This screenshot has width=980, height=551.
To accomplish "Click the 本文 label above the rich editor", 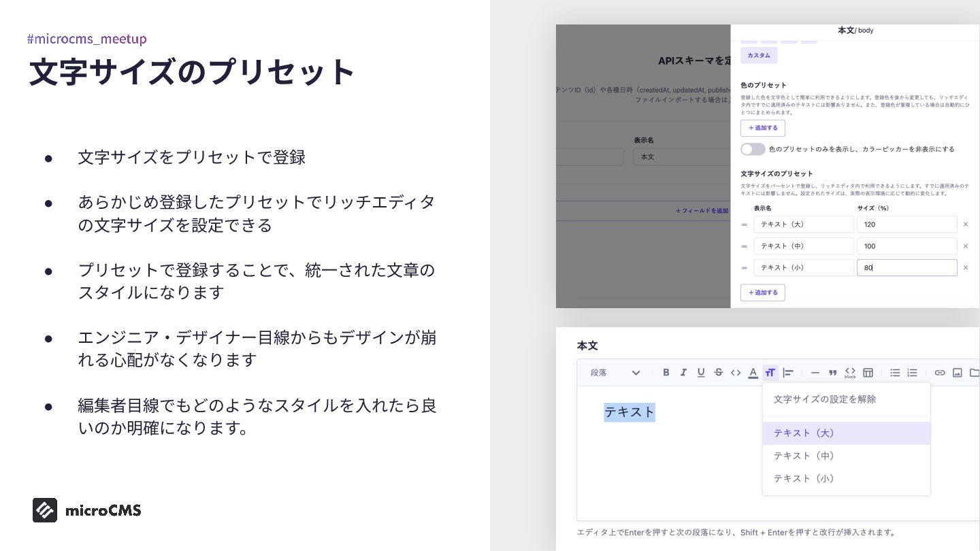I will 587,346.
